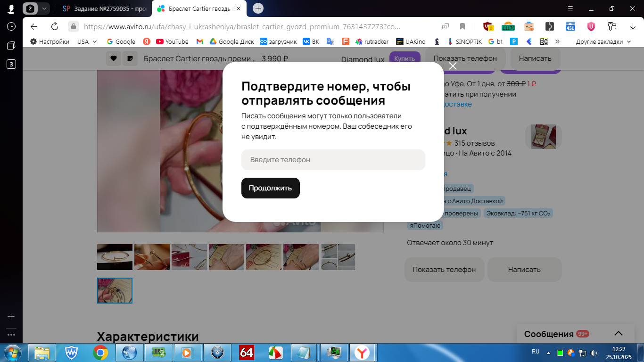Open the browser hamburger menu
The width and height of the screenshot is (644, 362).
pyautogui.click(x=570, y=8)
